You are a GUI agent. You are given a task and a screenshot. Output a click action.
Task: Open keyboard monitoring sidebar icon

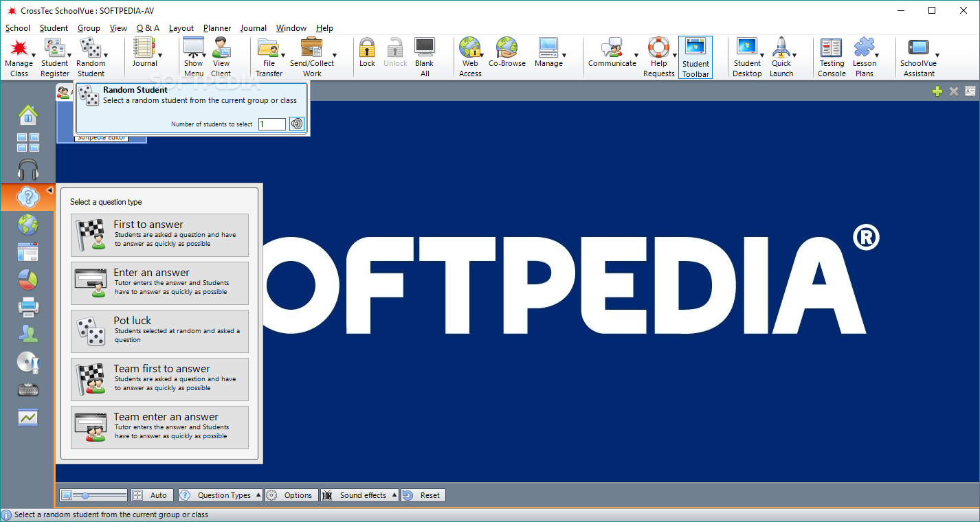[28, 389]
